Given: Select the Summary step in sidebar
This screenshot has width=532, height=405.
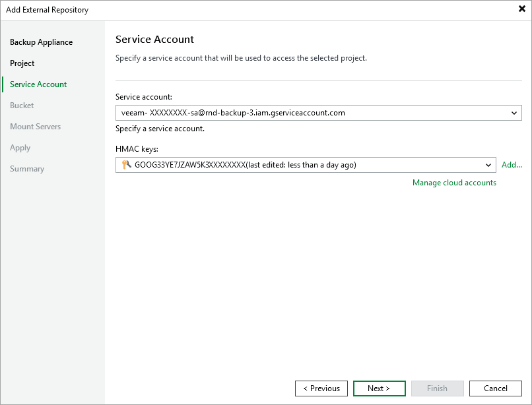Looking at the screenshot, I should (x=27, y=169).
